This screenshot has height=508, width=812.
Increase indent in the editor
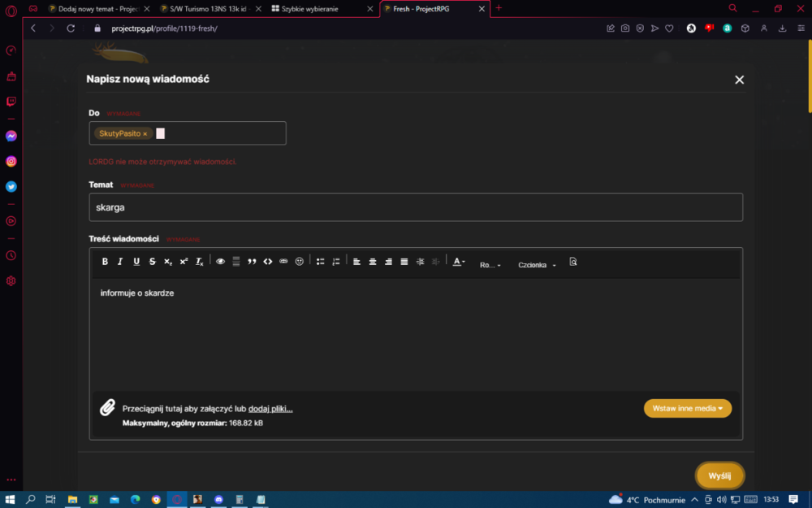click(420, 262)
